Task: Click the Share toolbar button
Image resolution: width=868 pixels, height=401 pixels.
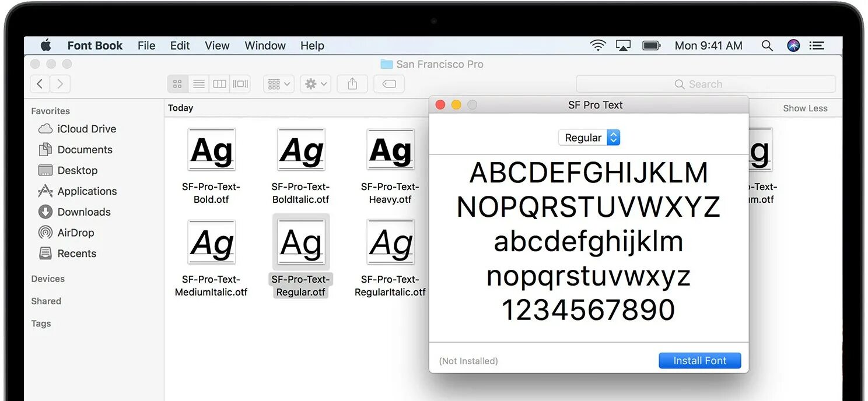Action: (x=352, y=84)
